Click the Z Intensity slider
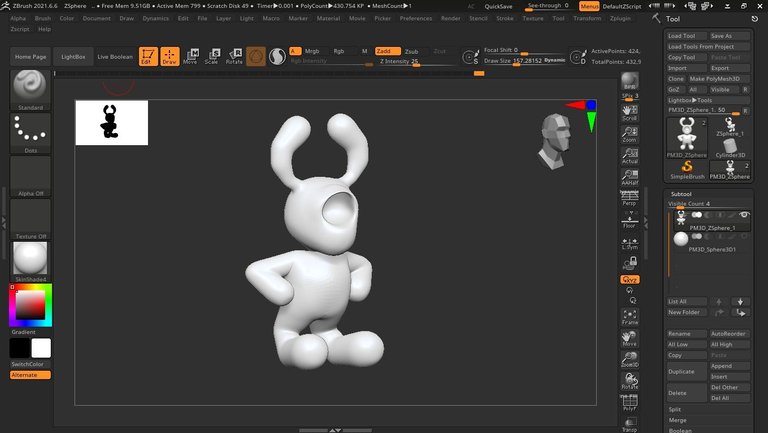 click(x=416, y=62)
